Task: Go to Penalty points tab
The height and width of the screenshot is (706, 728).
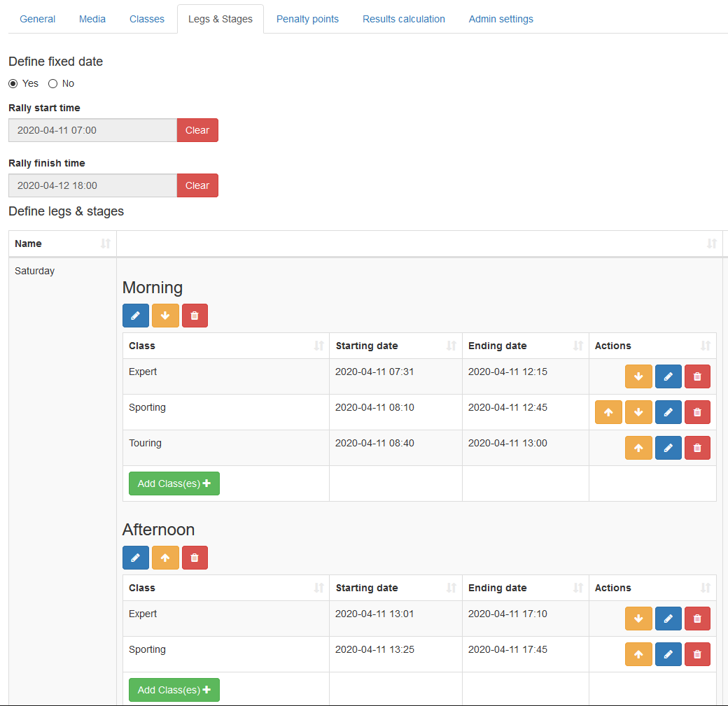Action: point(307,19)
